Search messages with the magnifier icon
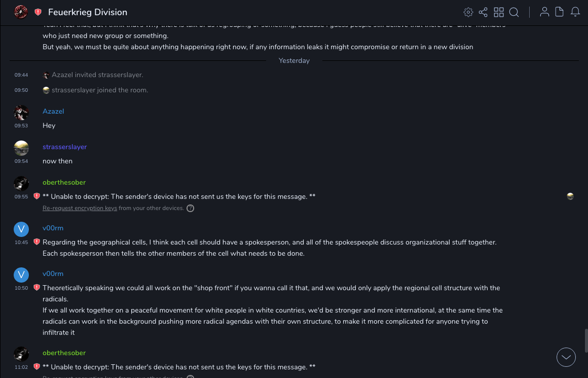 point(514,12)
